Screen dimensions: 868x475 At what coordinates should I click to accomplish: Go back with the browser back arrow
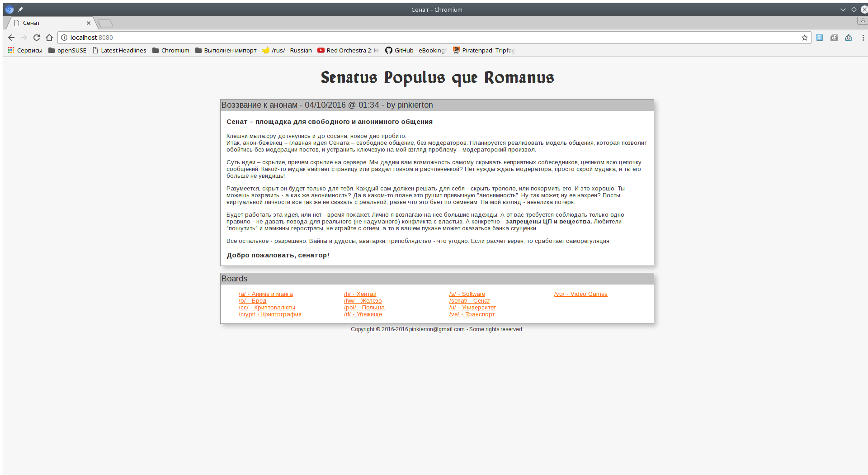point(11,38)
